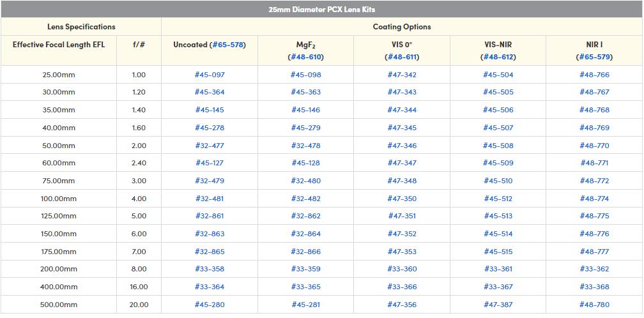This screenshot has height=318, width=644.
Task: Open NIR I lens #48-776
Action: [594, 234]
